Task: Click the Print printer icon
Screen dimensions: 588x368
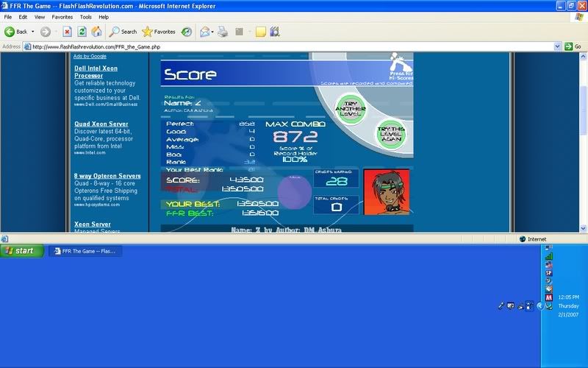Action: tap(222, 32)
